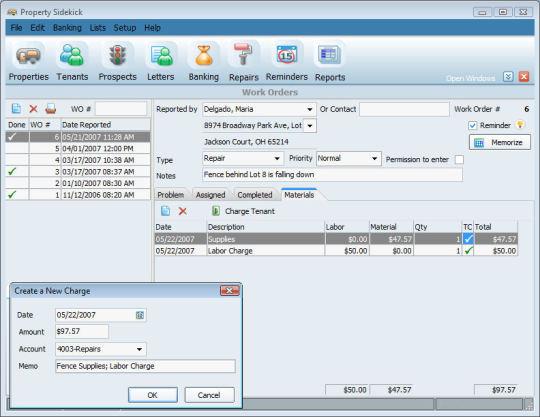Select the Materials tab
This screenshot has width=540, height=417.
(x=299, y=195)
